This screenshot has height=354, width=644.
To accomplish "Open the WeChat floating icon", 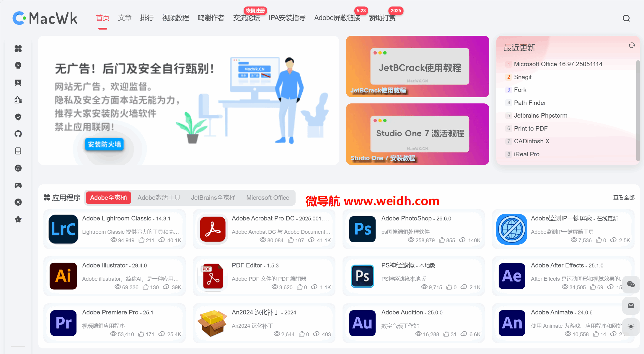I will (631, 284).
